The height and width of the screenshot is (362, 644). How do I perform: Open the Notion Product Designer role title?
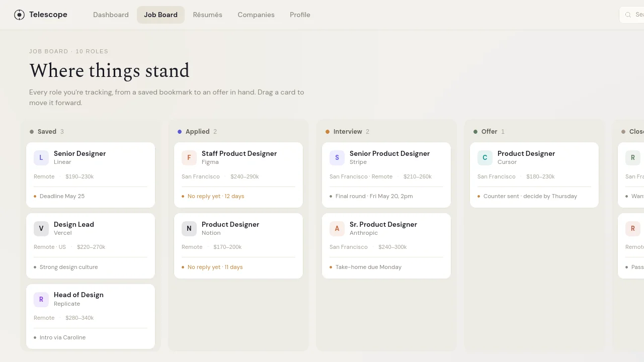230,224
